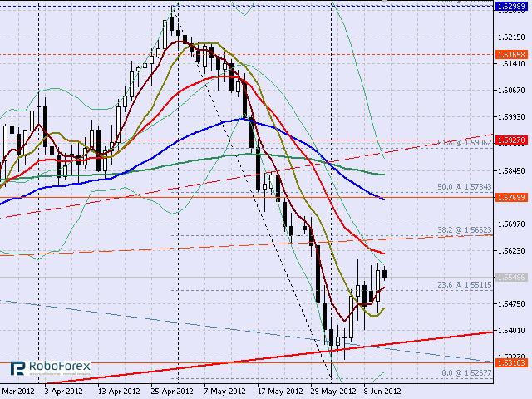Image resolution: width=532 pixels, height=399 pixels.
Task: Select the gray 1.55486 current price tag
Action: [x=510, y=276]
